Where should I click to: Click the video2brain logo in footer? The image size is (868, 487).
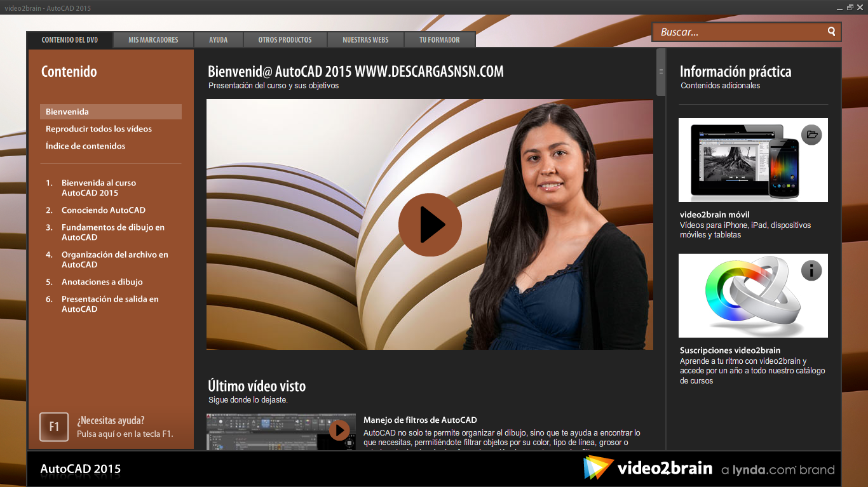(x=648, y=469)
